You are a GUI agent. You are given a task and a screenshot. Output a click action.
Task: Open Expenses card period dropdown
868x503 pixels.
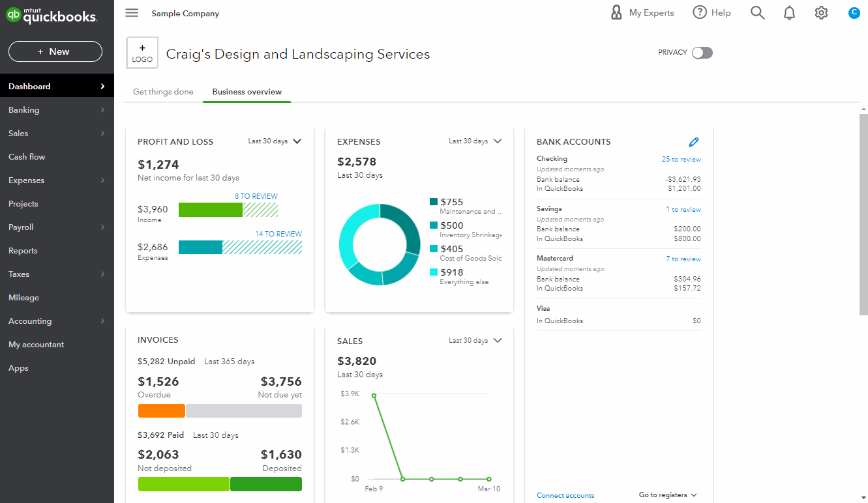pos(475,141)
